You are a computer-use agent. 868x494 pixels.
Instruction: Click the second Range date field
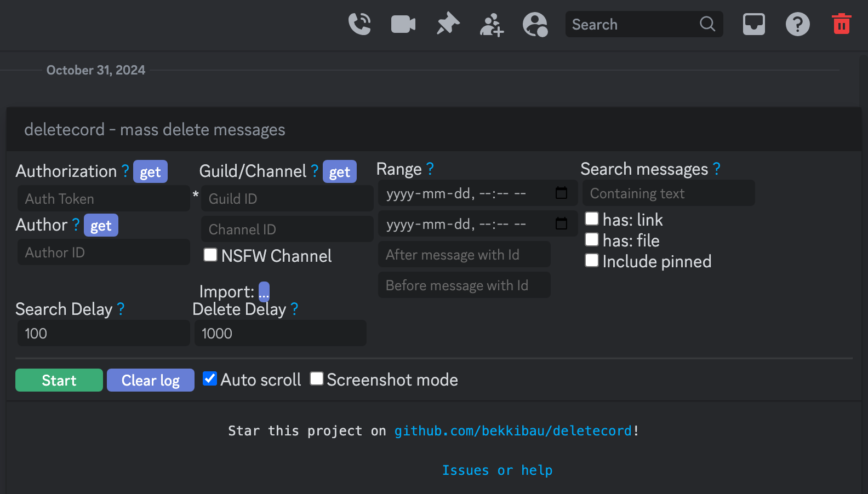(478, 223)
